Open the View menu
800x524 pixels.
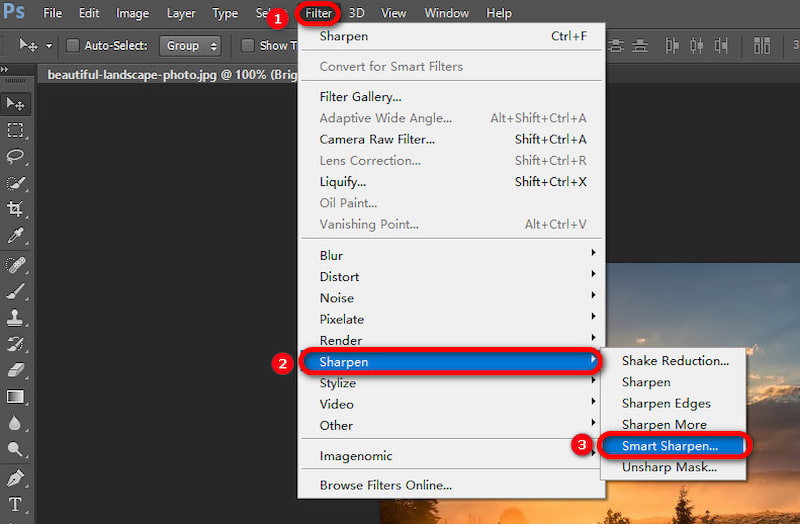[393, 13]
